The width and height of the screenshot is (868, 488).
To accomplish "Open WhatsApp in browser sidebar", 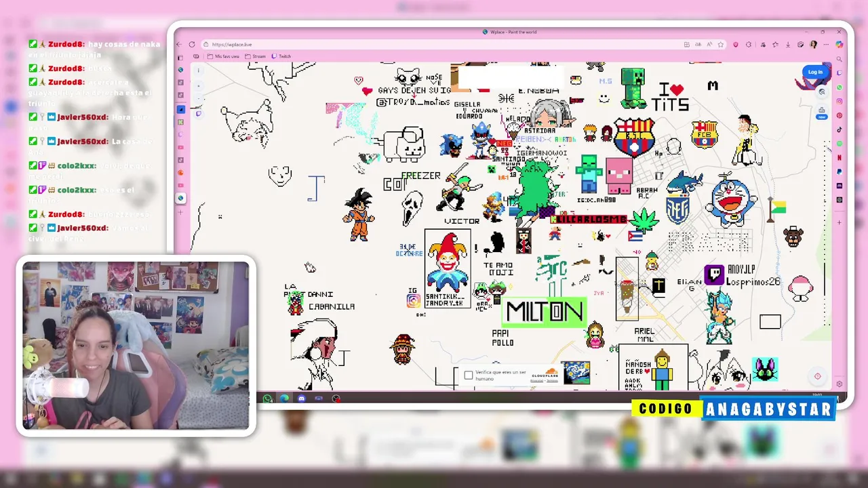I will tap(840, 87).
